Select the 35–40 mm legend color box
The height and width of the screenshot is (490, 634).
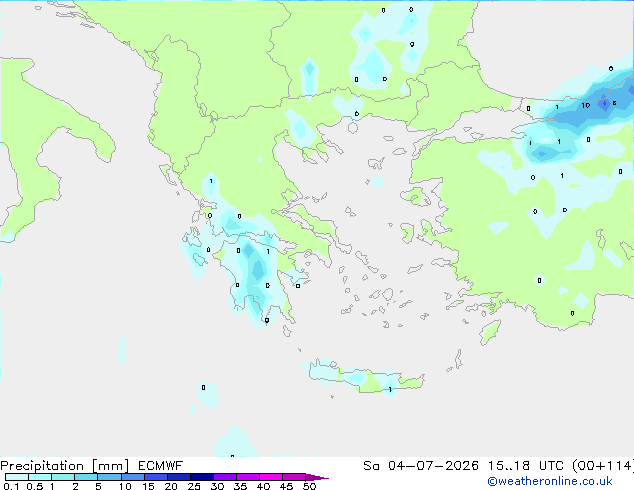click(x=247, y=477)
